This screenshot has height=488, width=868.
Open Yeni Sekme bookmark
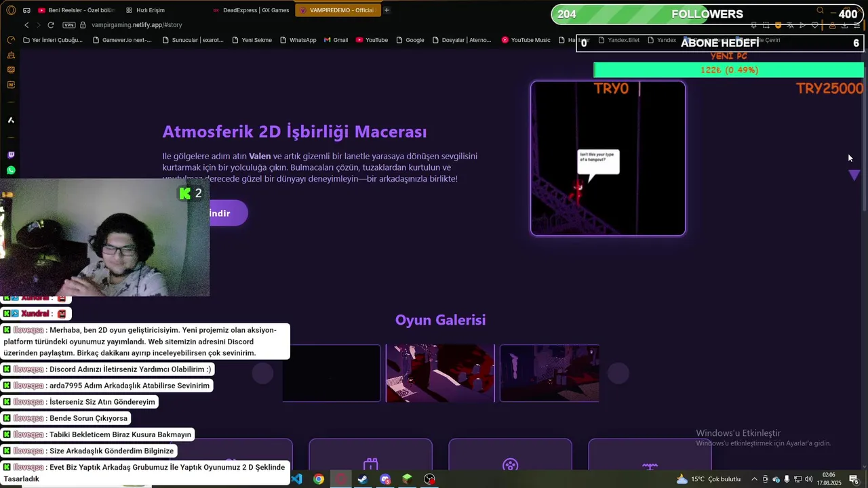tap(252, 40)
